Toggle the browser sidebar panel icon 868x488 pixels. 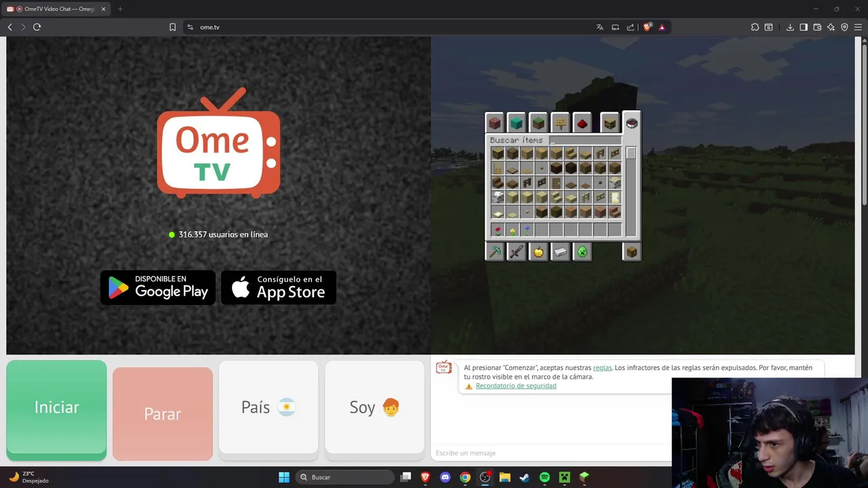(804, 27)
